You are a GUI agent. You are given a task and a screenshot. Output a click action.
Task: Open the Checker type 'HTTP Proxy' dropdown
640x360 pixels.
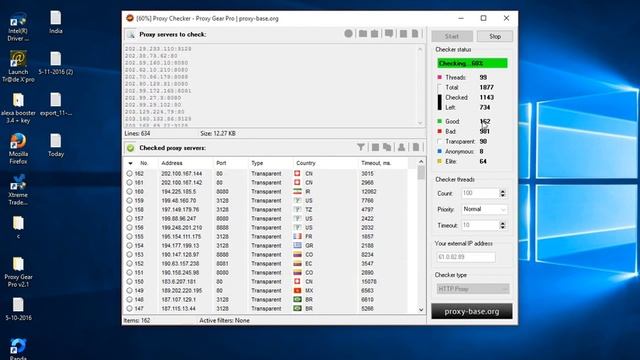(x=473, y=289)
